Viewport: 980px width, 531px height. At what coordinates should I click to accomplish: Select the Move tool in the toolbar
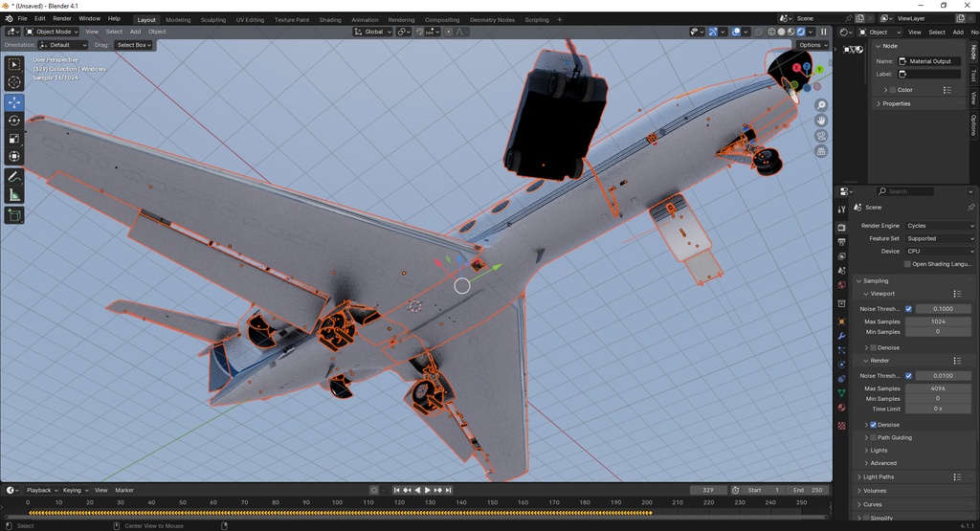[14, 102]
